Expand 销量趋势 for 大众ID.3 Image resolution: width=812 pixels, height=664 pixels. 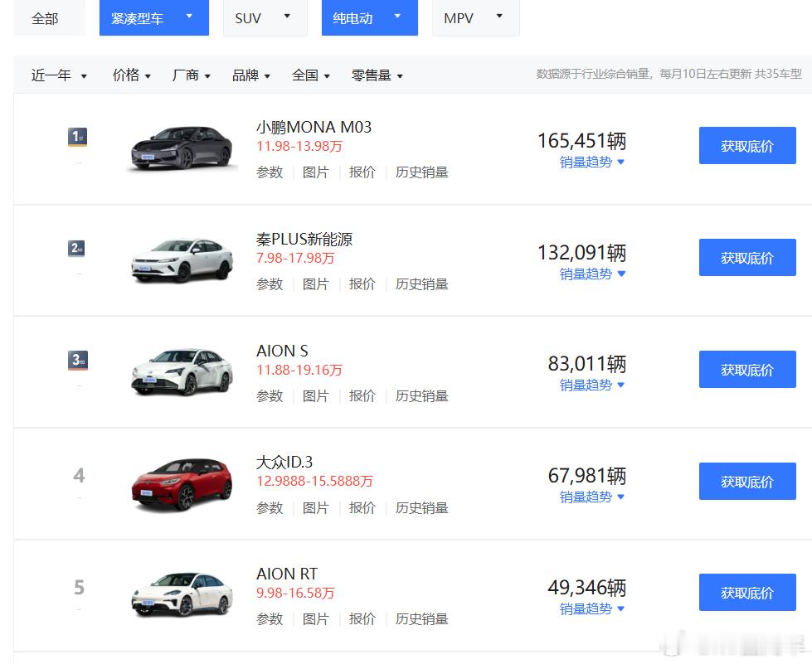pos(592,497)
